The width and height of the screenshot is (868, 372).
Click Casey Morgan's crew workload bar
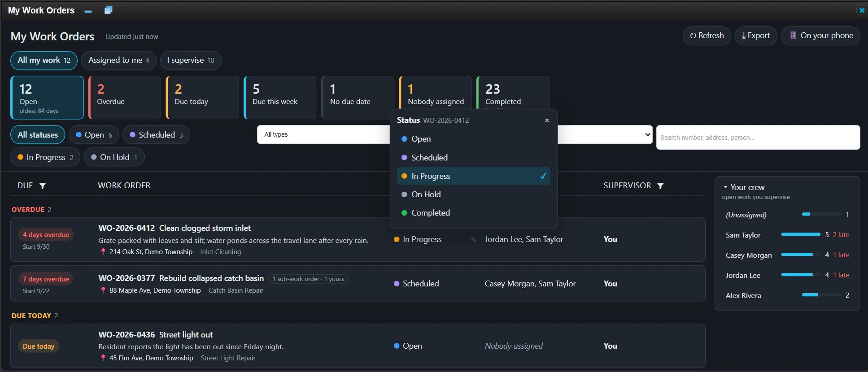coord(801,255)
